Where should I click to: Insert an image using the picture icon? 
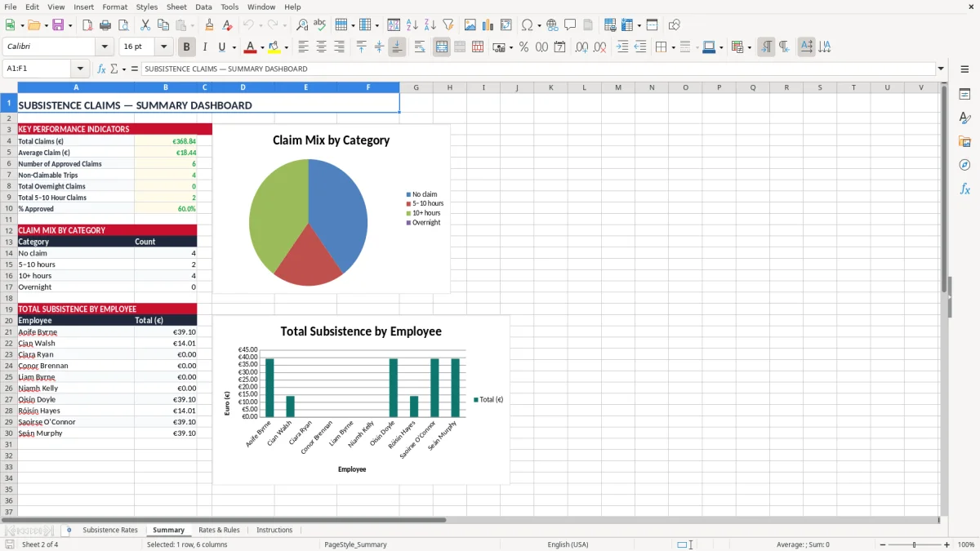click(470, 25)
